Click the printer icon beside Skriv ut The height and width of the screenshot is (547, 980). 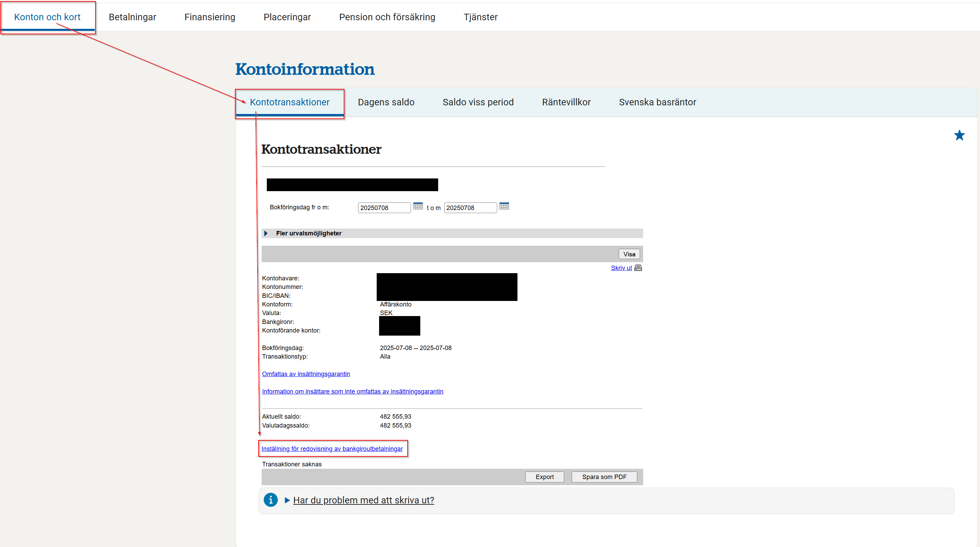[638, 268]
